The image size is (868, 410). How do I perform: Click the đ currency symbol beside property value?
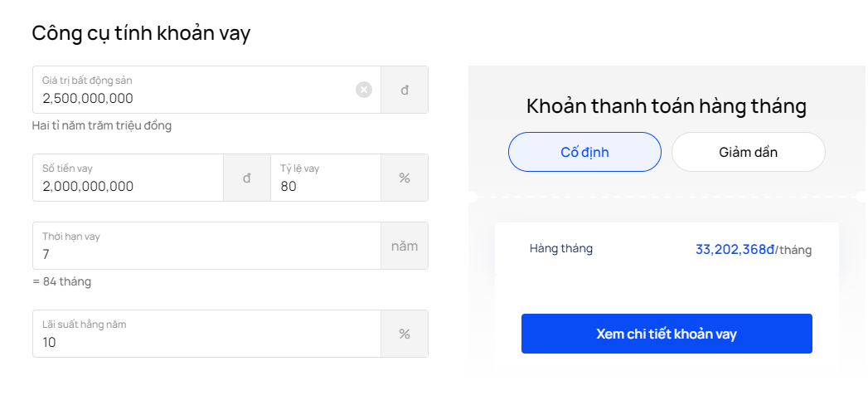tap(405, 90)
